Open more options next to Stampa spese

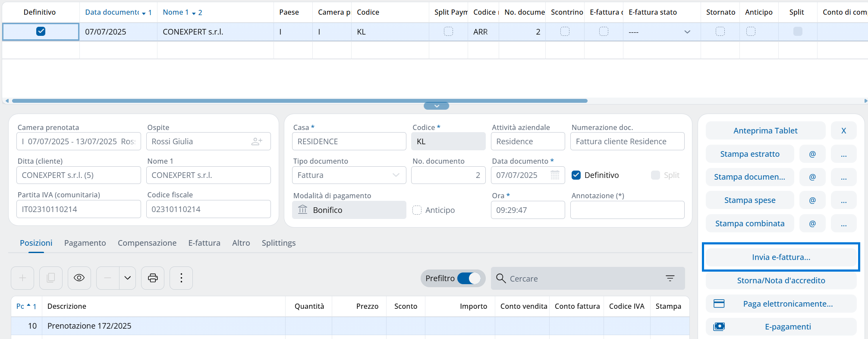(x=844, y=200)
